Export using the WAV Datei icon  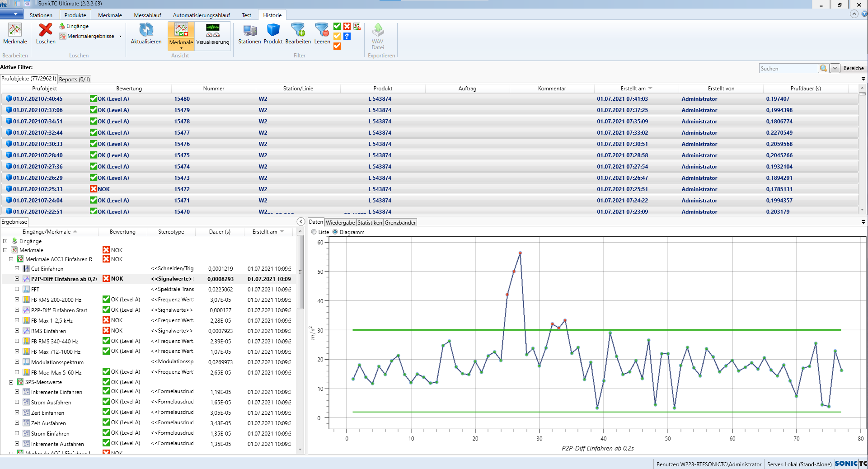(x=377, y=32)
